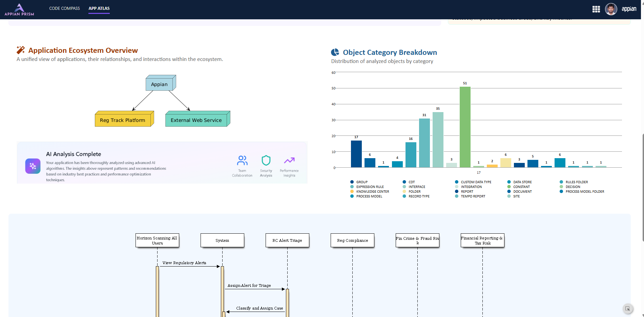Click the pie chart icon beside Object Category Breakdown
Viewport: 644px width, 317px height.
(335, 52)
